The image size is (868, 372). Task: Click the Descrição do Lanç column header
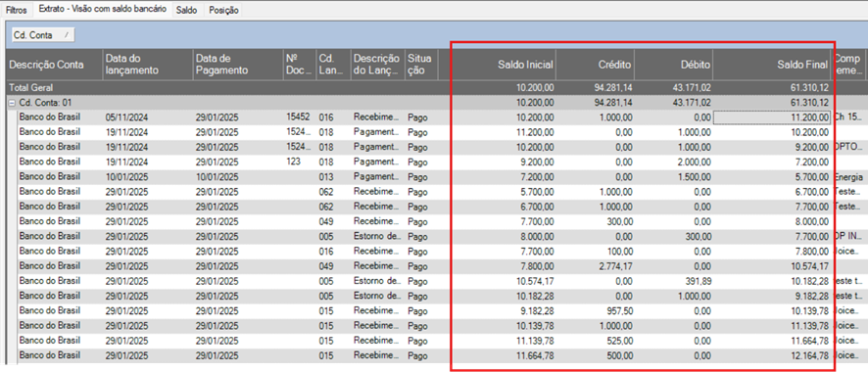(377, 65)
